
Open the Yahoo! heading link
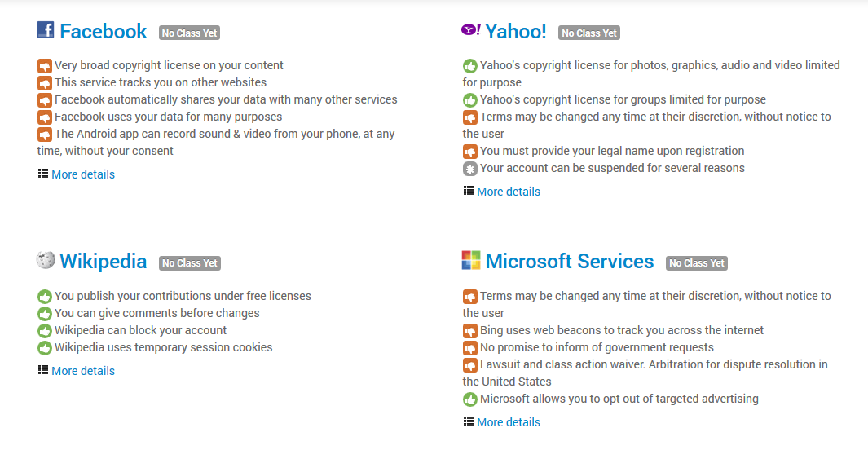(515, 32)
